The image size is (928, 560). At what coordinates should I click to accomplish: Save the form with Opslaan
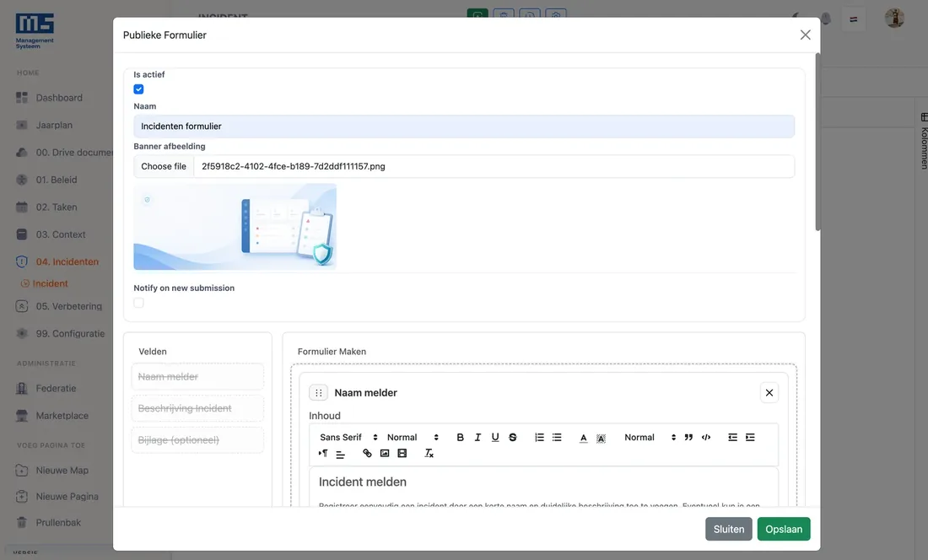coord(784,530)
